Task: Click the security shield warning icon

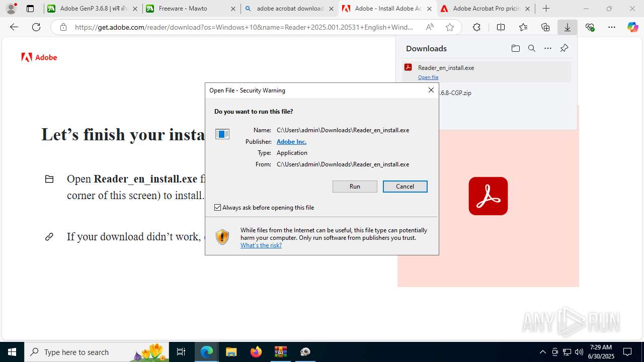Action: [222, 237]
